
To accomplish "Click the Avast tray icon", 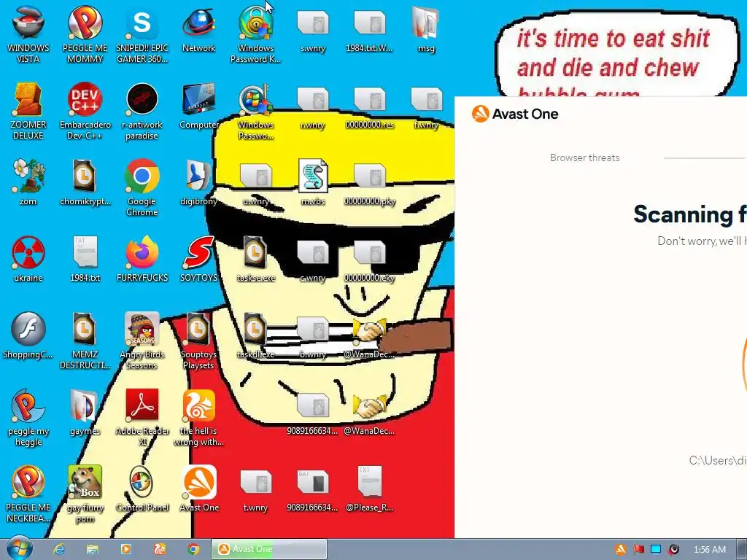I will [x=620, y=550].
